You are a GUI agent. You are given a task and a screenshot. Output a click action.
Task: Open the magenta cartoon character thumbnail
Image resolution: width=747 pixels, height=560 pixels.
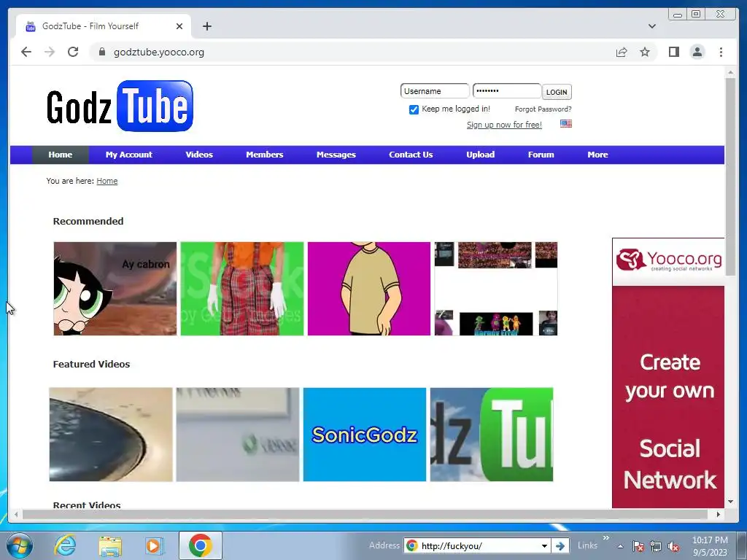(x=368, y=289)
